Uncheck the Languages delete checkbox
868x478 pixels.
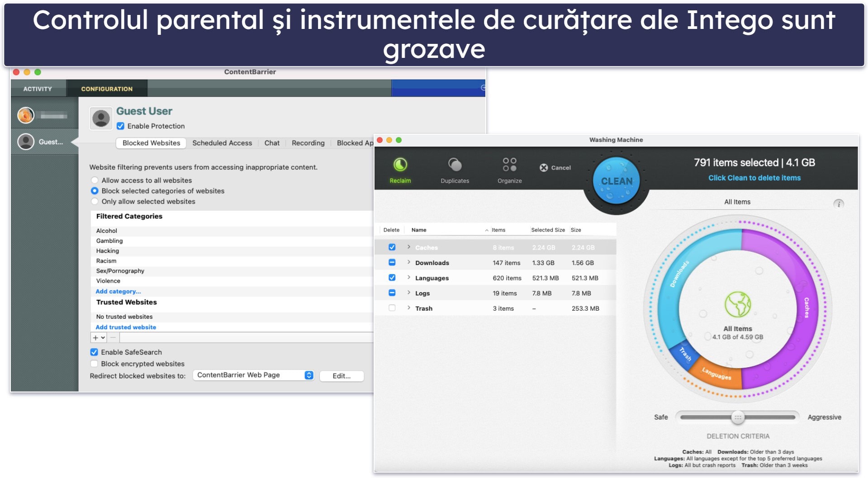pyautogui.click(x=392, y=278)
